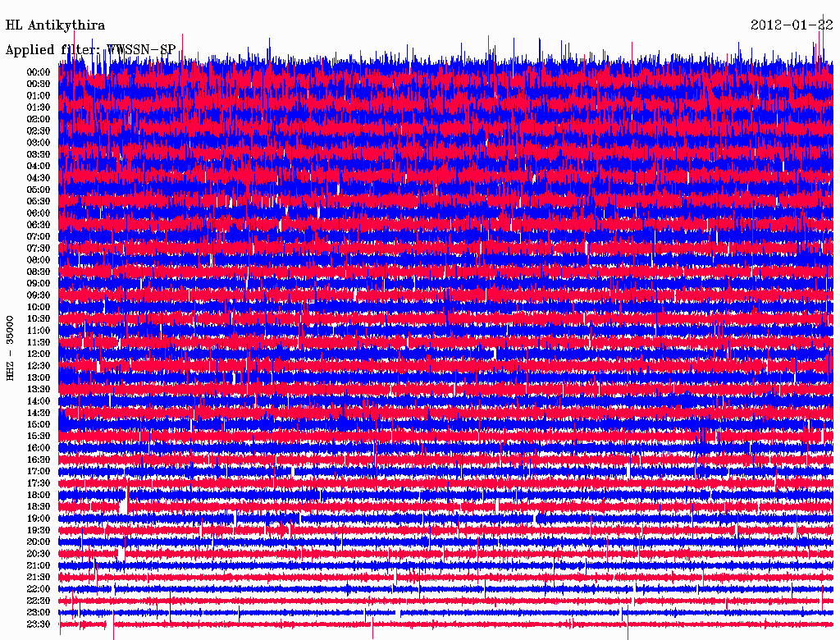Click the red seismic trace at 23:30
The height and width of the screenshot is (640, 840).
coord(445,624)
